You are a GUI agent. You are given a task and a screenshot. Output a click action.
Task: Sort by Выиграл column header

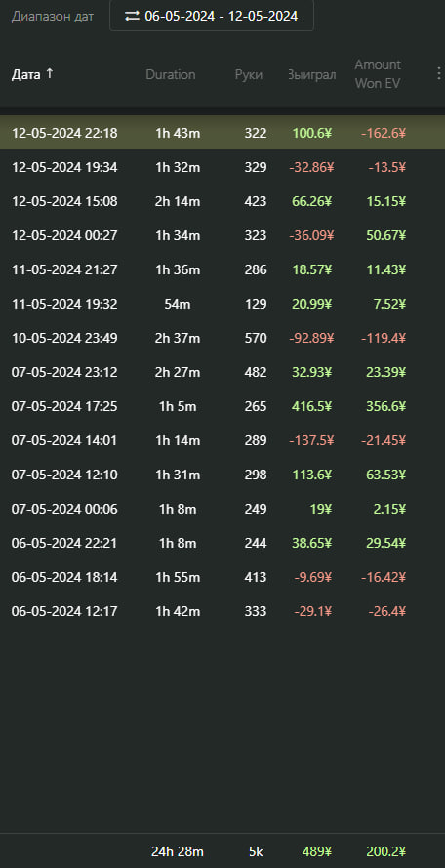pyautogui.click(x=311, y=74)
